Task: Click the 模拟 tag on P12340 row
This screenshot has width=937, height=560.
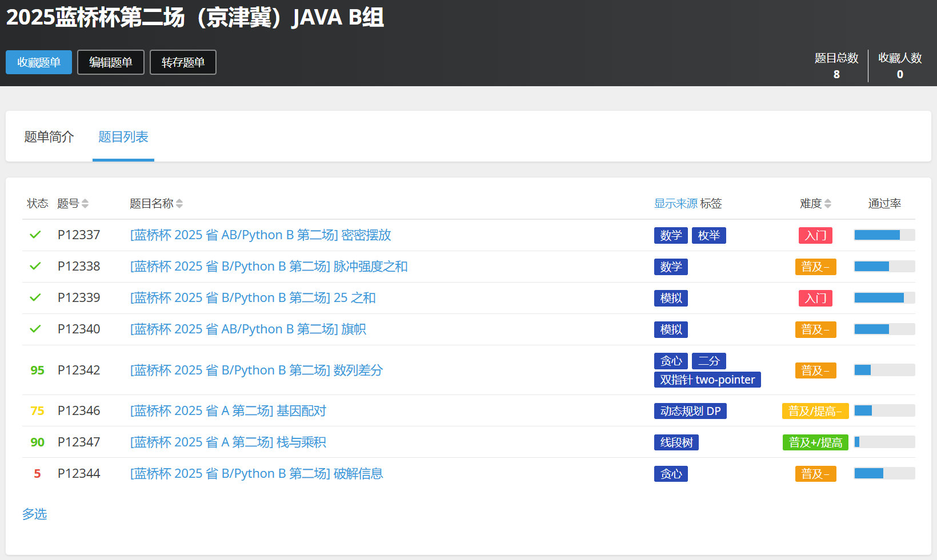Action: click(x=671, y=330)
